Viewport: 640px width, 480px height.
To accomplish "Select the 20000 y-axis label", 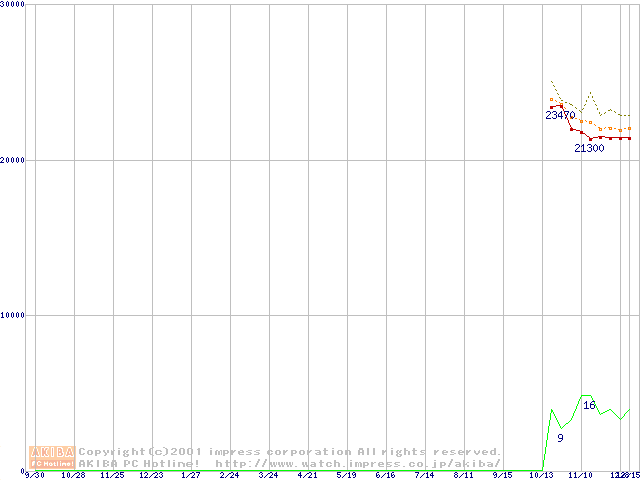I will [14, 160].
